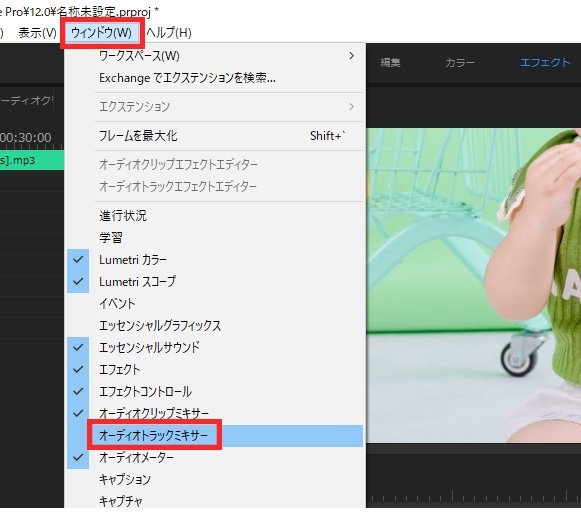Switch to the カラー workspace tab

tap(460, 63)
